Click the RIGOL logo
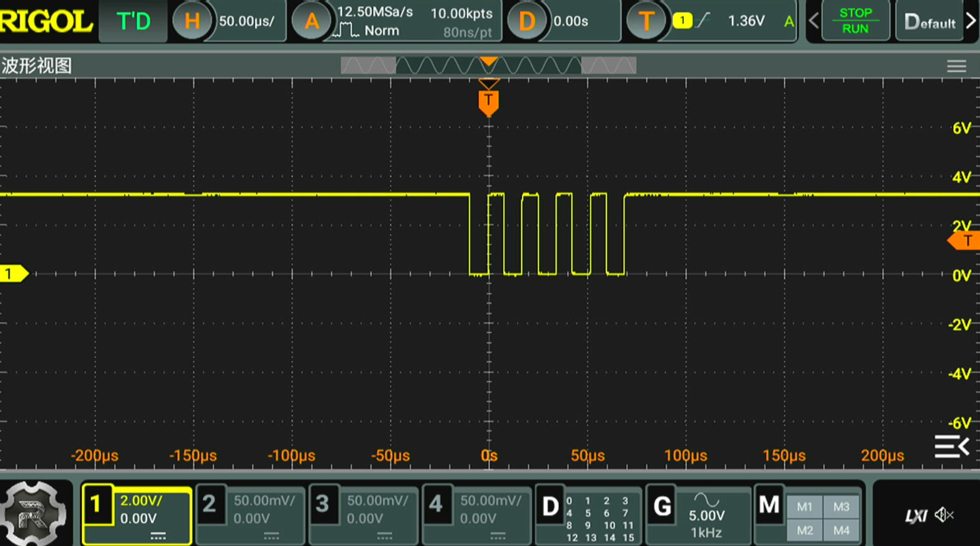 click(x=46, y=21)
